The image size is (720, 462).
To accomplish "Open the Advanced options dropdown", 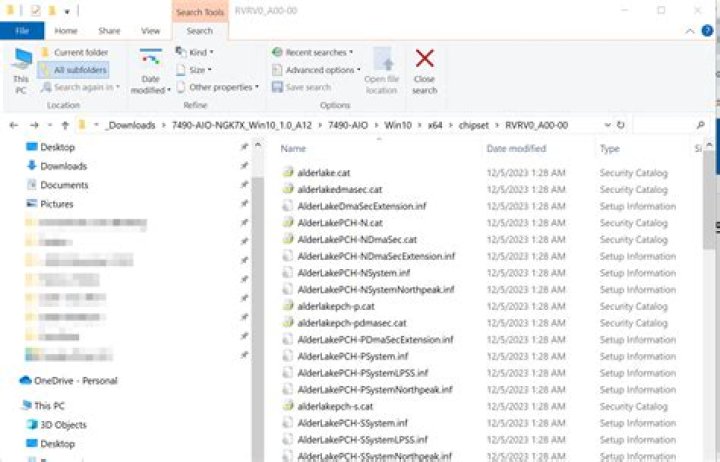I will coord(316,70).
